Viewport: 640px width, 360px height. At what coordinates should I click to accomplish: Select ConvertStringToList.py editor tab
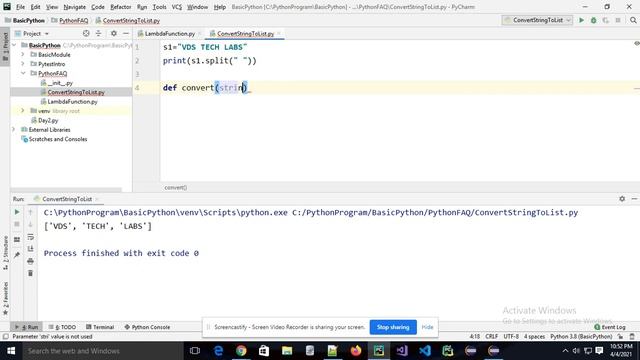click(245, 33)
